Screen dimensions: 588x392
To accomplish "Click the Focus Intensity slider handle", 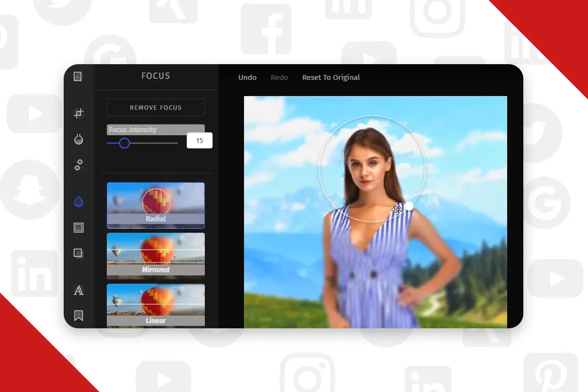I will [x=124, y=143].
